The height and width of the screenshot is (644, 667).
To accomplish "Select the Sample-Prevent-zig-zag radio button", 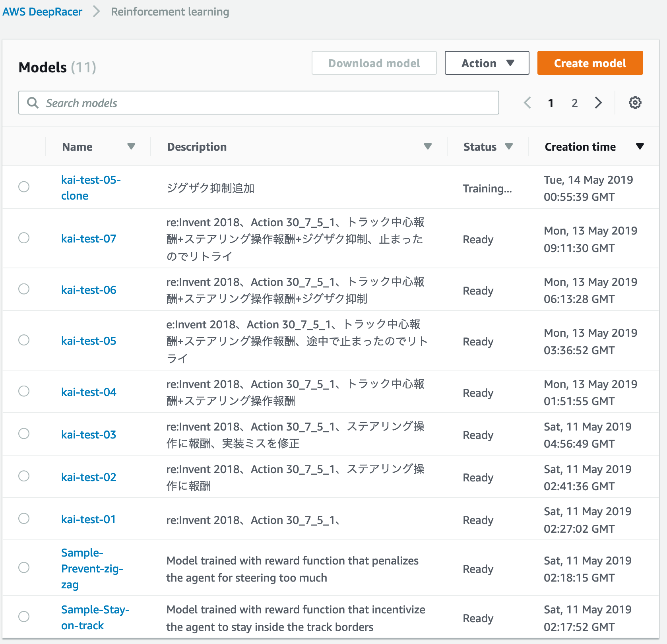I will [x=24, y=568].
